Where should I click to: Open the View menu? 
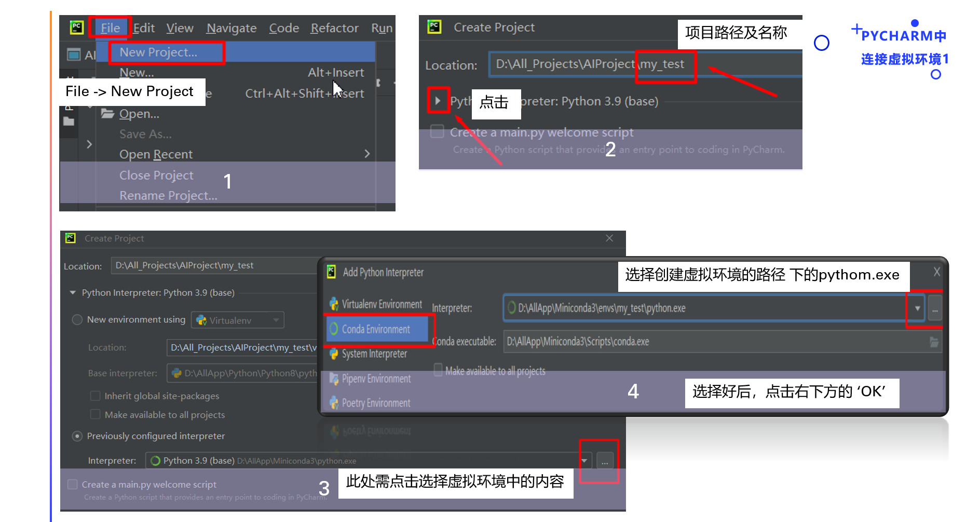180,28
